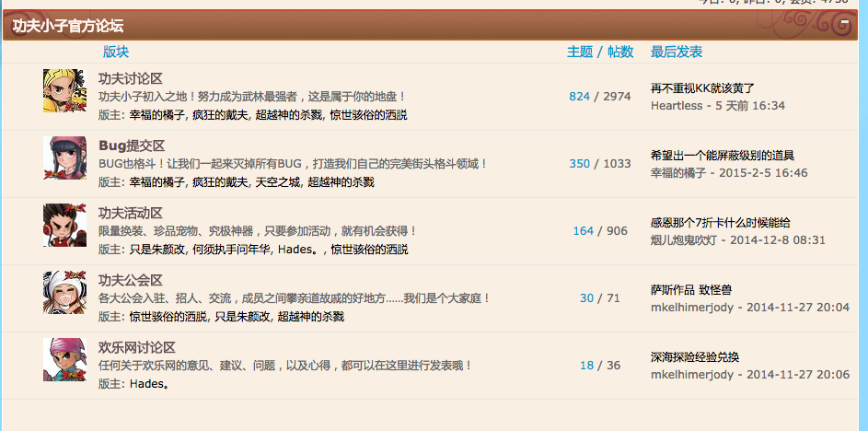This screenshot has width=868, height=431.
Task: Click the 欢乐网讨论区 pirate avatar icon
Action: point(64,360)
